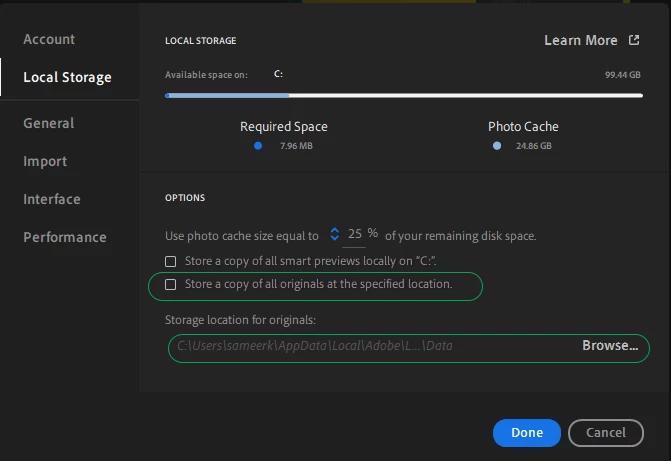Open the Account preferences section
The width and height of the screenshot is (671, 461).
[49, 39]
